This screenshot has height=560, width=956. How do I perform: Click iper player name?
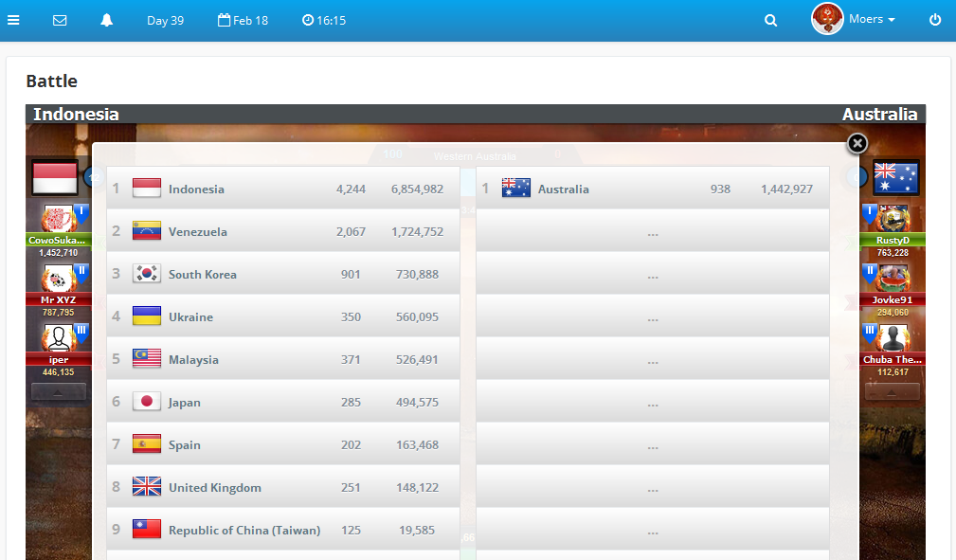[x=59, y=359]
